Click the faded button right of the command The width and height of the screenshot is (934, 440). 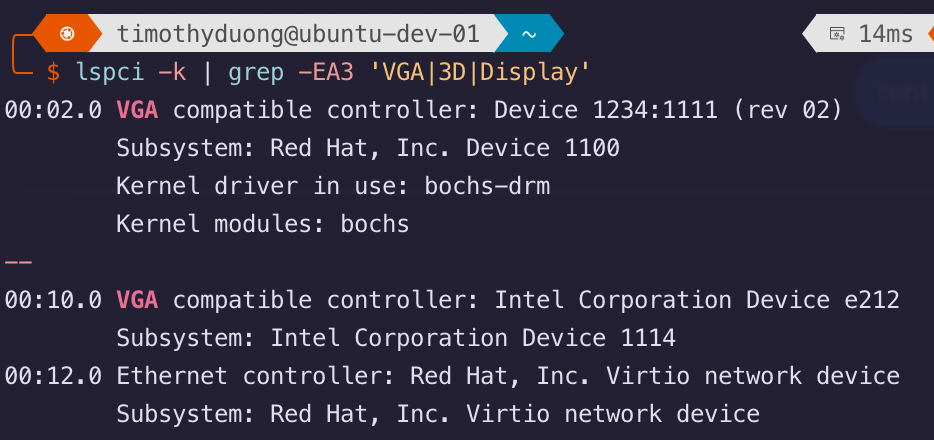895,92
